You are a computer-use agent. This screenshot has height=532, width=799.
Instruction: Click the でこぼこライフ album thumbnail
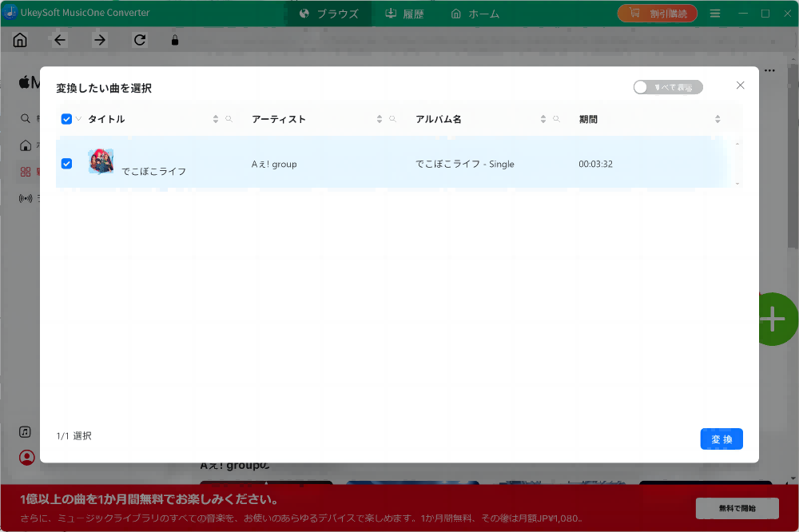[101, 161]
